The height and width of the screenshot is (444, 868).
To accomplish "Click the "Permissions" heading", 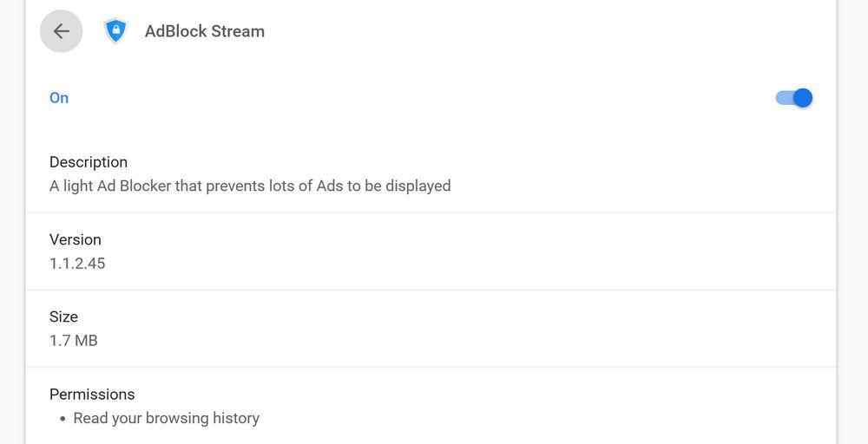I will (92, 395).
